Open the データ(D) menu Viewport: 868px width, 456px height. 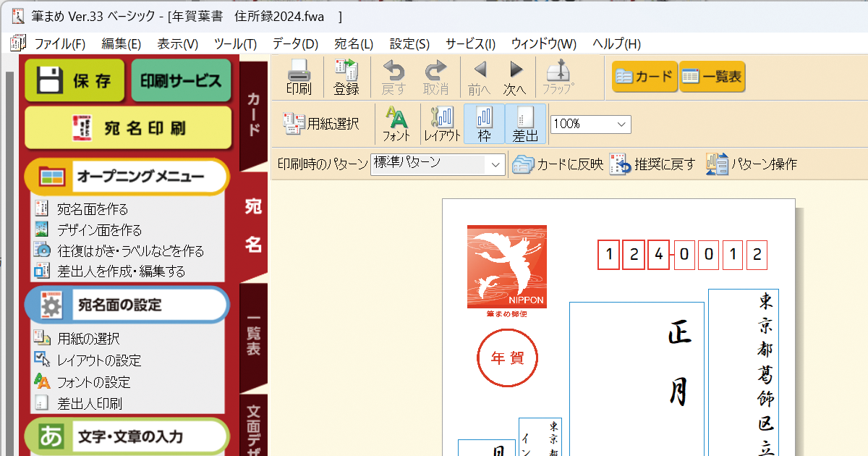click(x=295, y=43)
